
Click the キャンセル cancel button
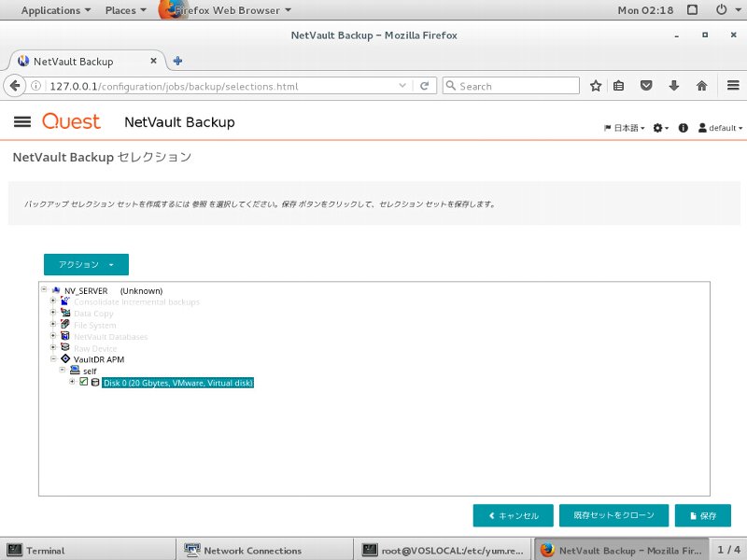[513, 515]
